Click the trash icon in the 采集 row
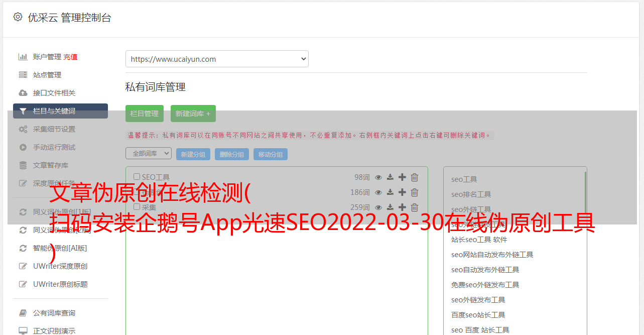This screenshot has height=335, width=644. click(415, 207)
